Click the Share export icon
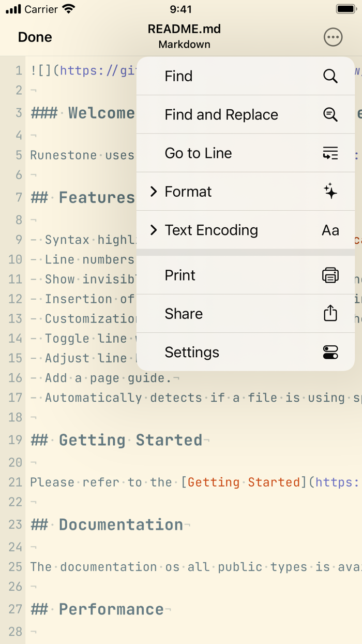362x644 pixels. click(x=330, y=313)
